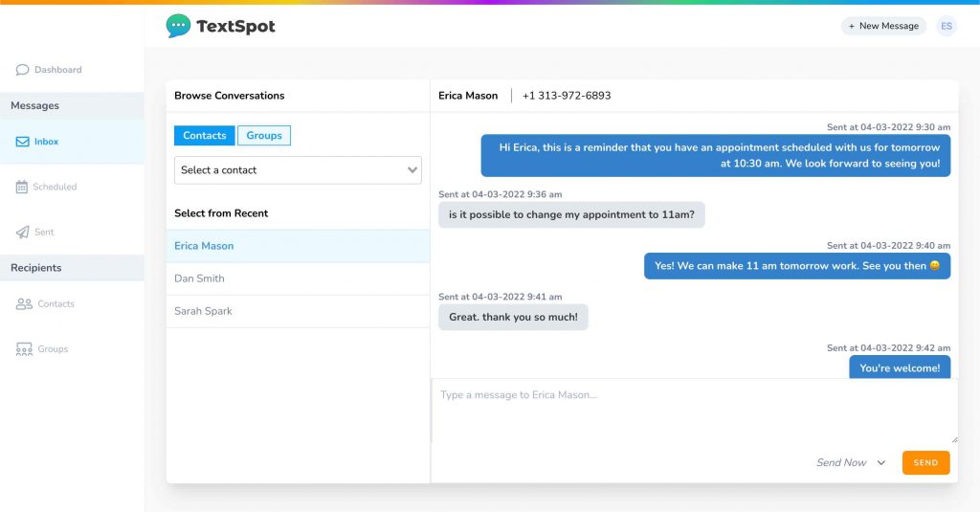Click the Dashboard chat bubble icon
980x512 pixels.
[x=23, y=70]
